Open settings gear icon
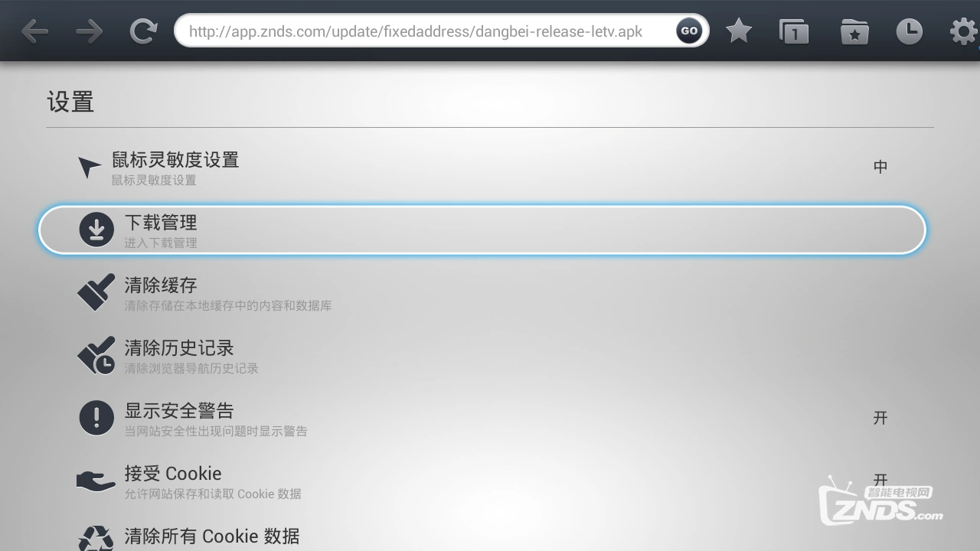Viewport: 980px width, 551px height. point(964,31)
